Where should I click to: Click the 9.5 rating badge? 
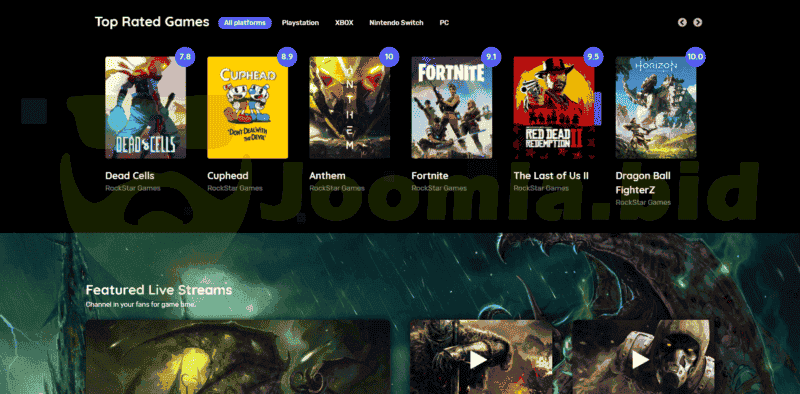coord(593,57)
